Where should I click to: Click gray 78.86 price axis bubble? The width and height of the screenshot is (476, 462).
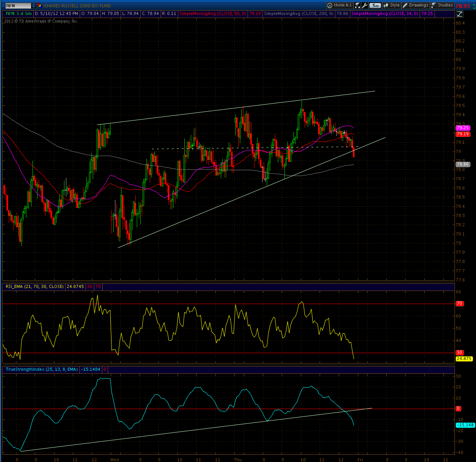point(463,164)
